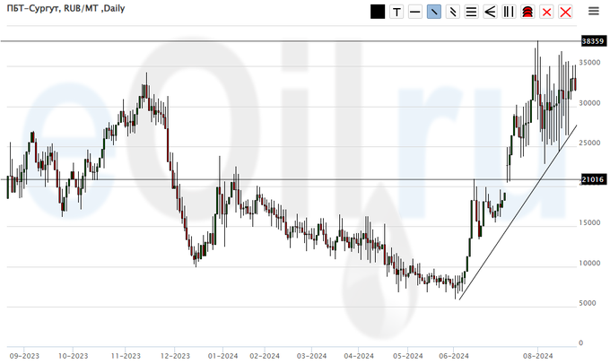The image size is (610, 364).
Task: Click the 35000 price axis label
Action: tap(590, 63)
